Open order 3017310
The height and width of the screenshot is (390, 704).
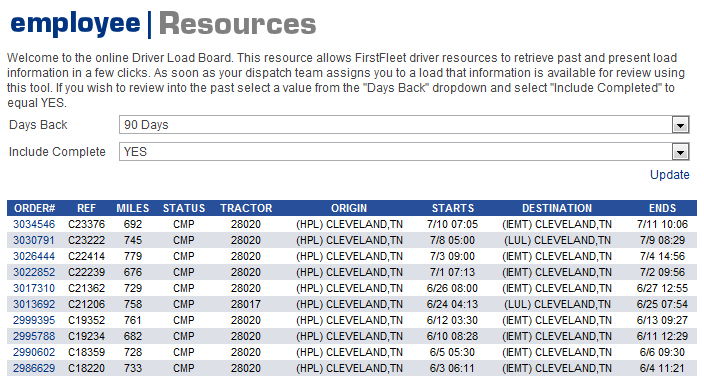point(34,289)
